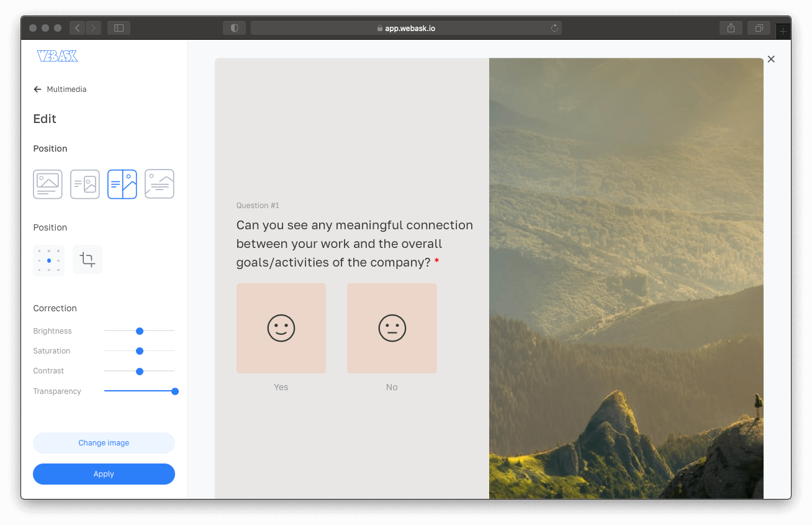Reload the page in address bar
The image size is (812, 525).
click(554, 28)
